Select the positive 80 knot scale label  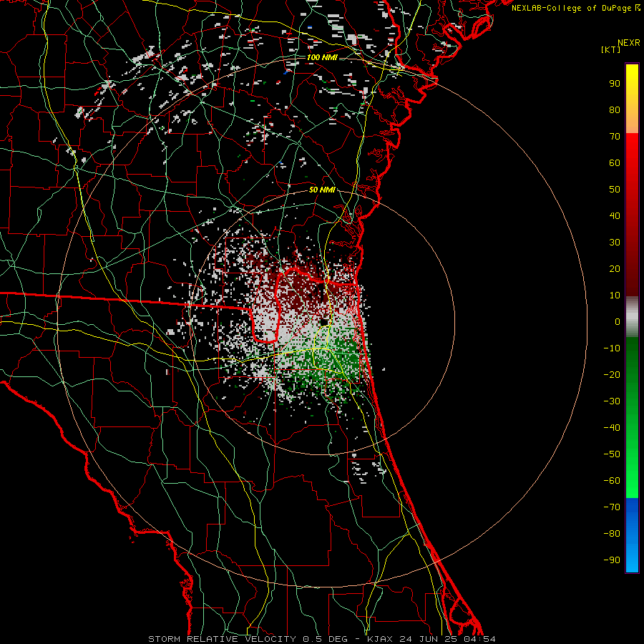(615, 109)
